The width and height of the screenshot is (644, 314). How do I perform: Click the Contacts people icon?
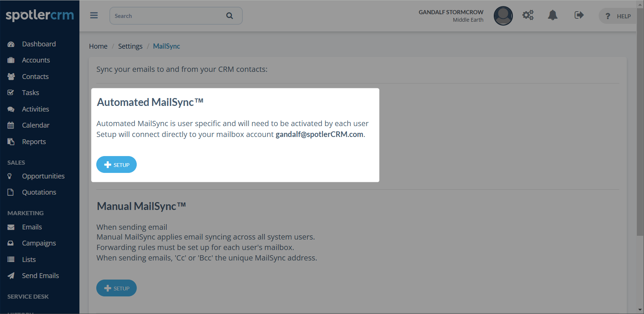[11, 76]
